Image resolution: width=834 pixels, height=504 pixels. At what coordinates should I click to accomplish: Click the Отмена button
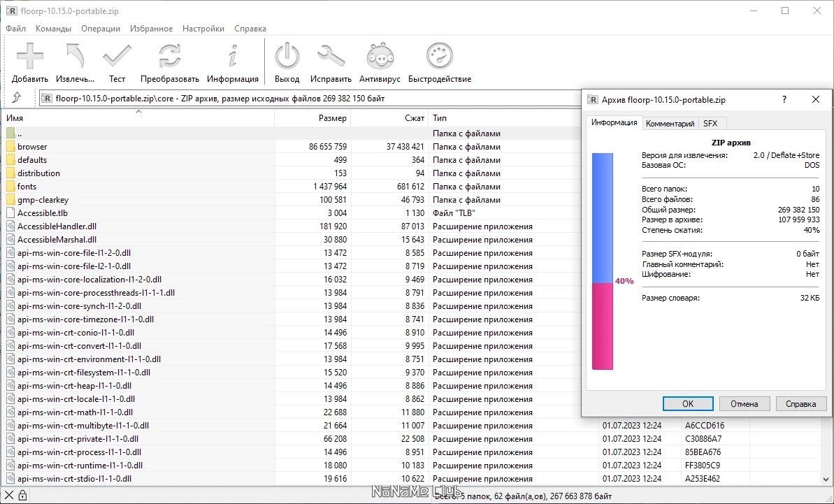744,404
